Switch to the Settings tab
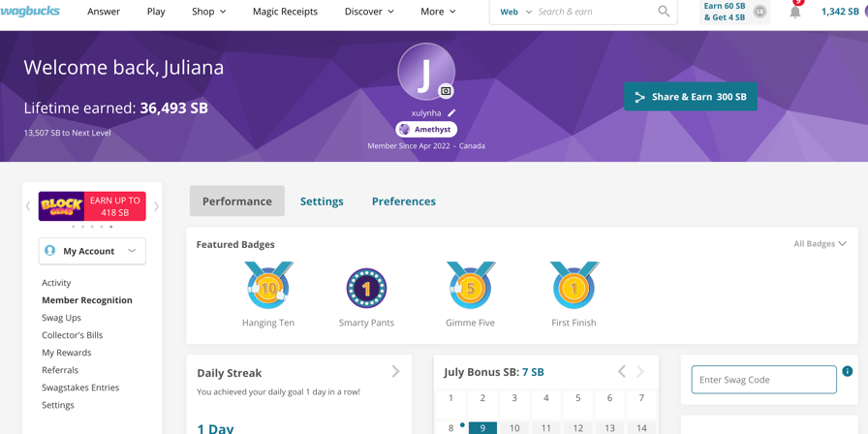This screenshot has height=434, width=868. coord(322,201)
